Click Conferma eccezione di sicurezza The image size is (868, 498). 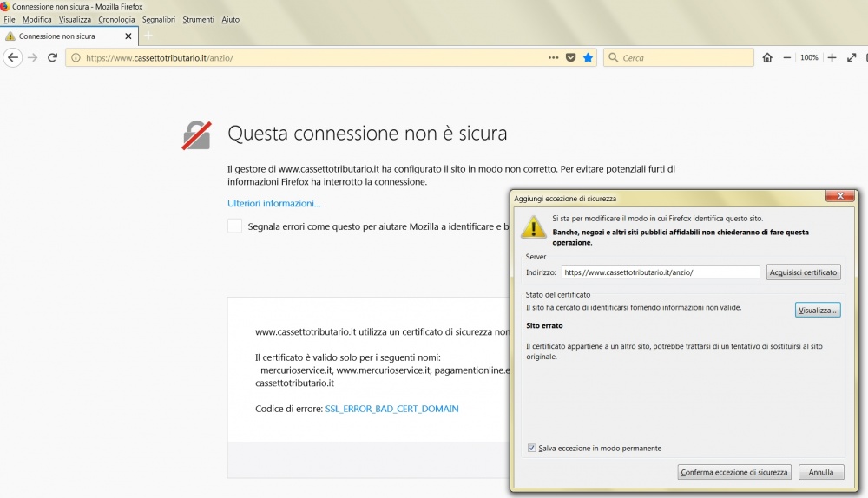tap(734, 472)
